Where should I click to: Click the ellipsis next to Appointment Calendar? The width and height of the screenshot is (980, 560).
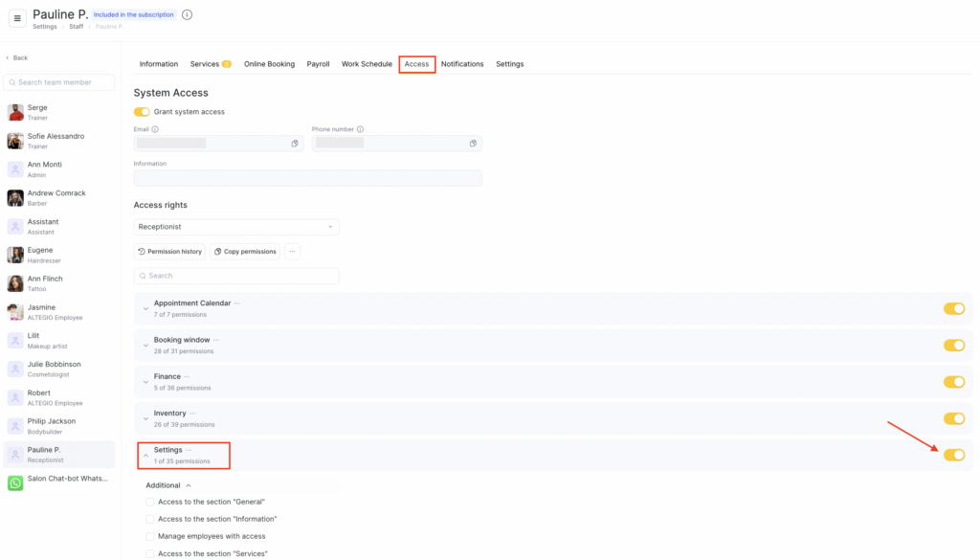[237, 303]
